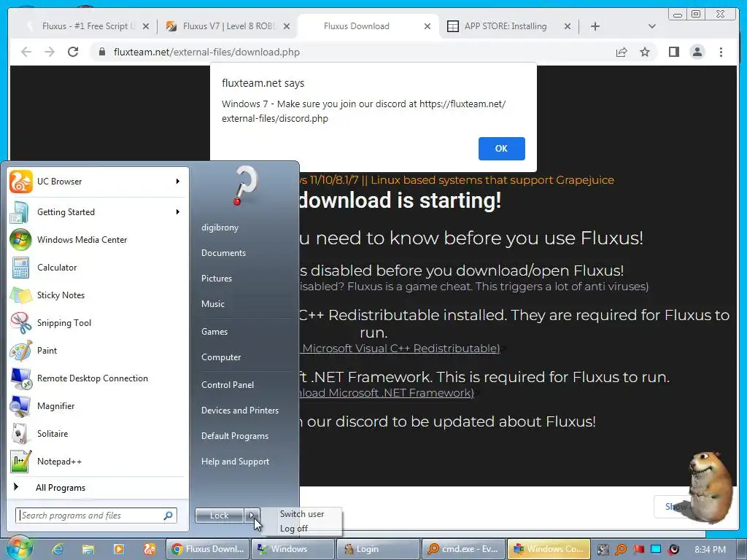Go forward in browser history
The height and width of the screenshot is (560, 747).
pyautogui.click(x=50, y=52)
